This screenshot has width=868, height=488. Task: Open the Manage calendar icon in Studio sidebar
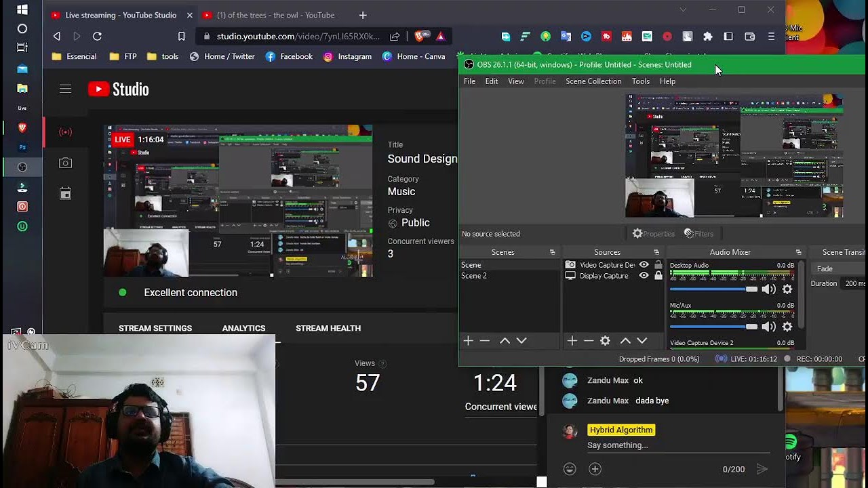pos(65,194)
